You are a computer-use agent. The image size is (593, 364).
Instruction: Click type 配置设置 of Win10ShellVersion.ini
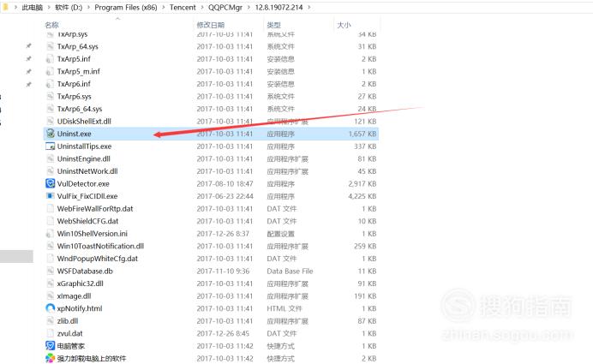(x=280, y=234)
